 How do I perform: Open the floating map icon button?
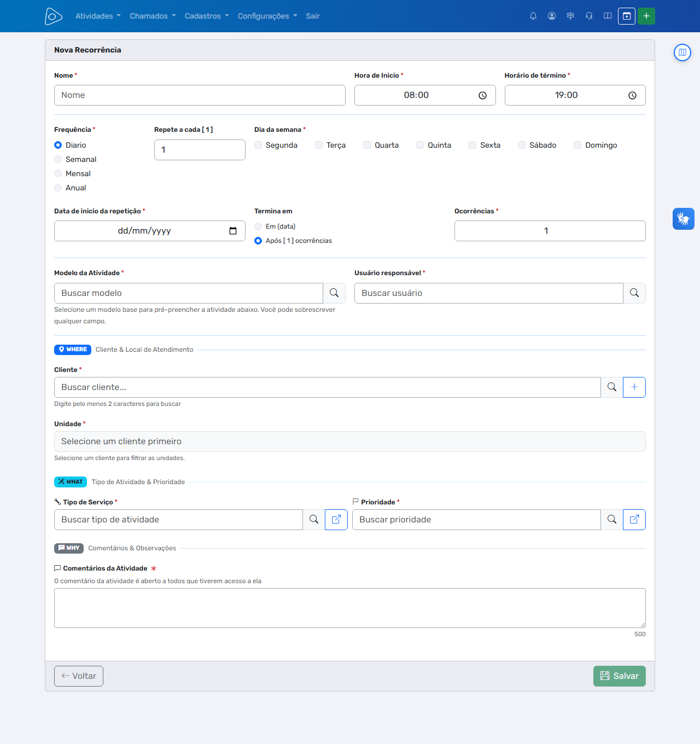click(x=682, y=53)
